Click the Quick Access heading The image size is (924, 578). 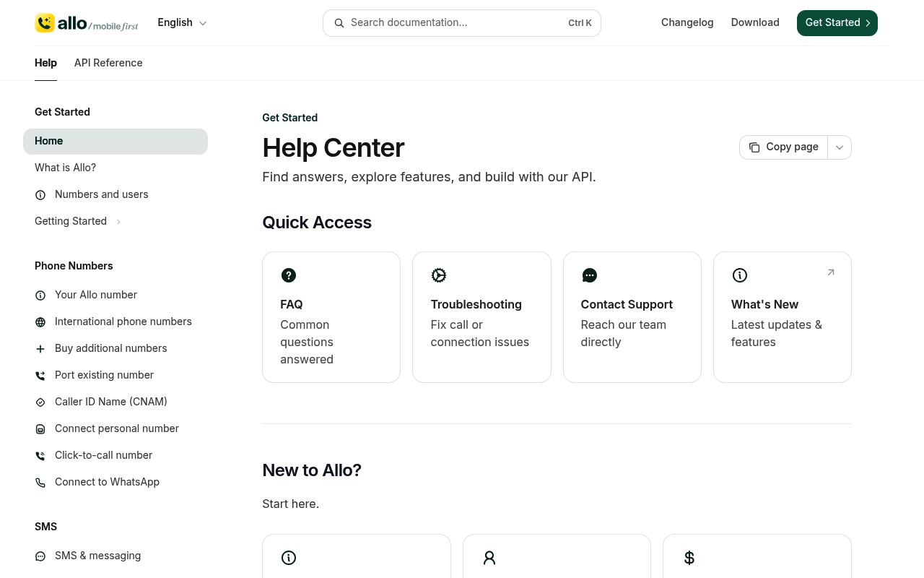click(x=317, y=223)
